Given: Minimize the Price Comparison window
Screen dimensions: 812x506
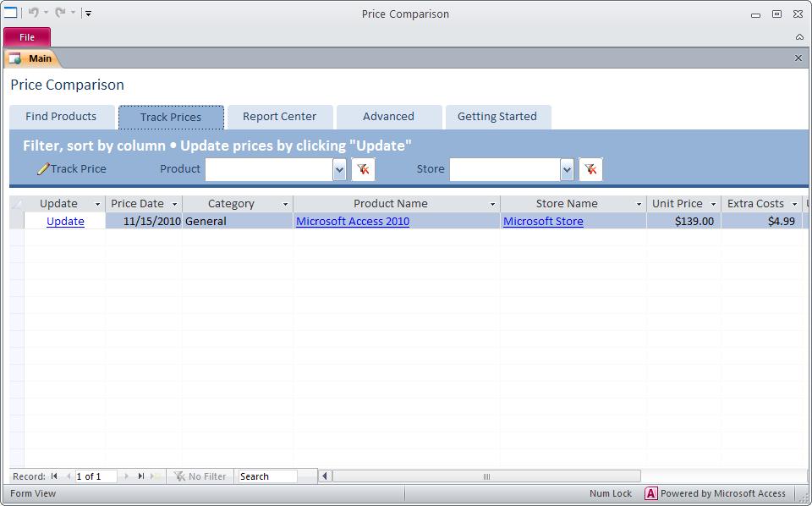Looking at the screenshot, I should [x=755, y=14].
